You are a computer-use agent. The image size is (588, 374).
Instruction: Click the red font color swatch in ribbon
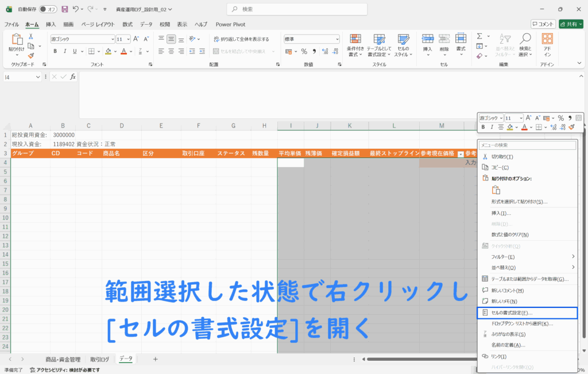point(123,51)
